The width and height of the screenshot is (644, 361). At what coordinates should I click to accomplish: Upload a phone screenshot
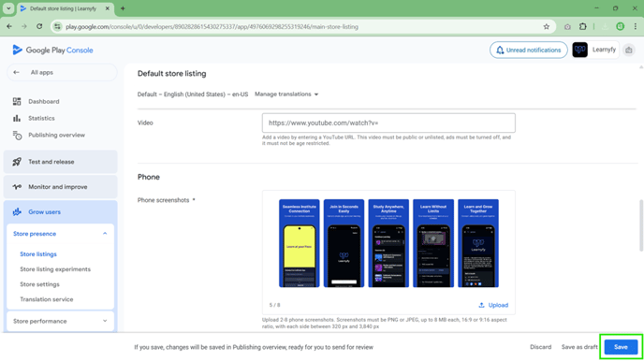click(x=493, y=305)
